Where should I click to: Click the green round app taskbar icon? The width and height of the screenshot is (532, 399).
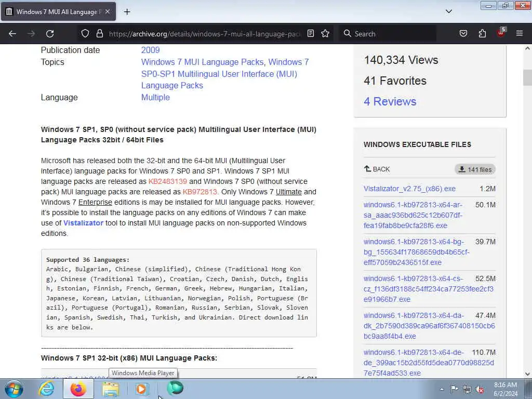[x=175, y=388]
